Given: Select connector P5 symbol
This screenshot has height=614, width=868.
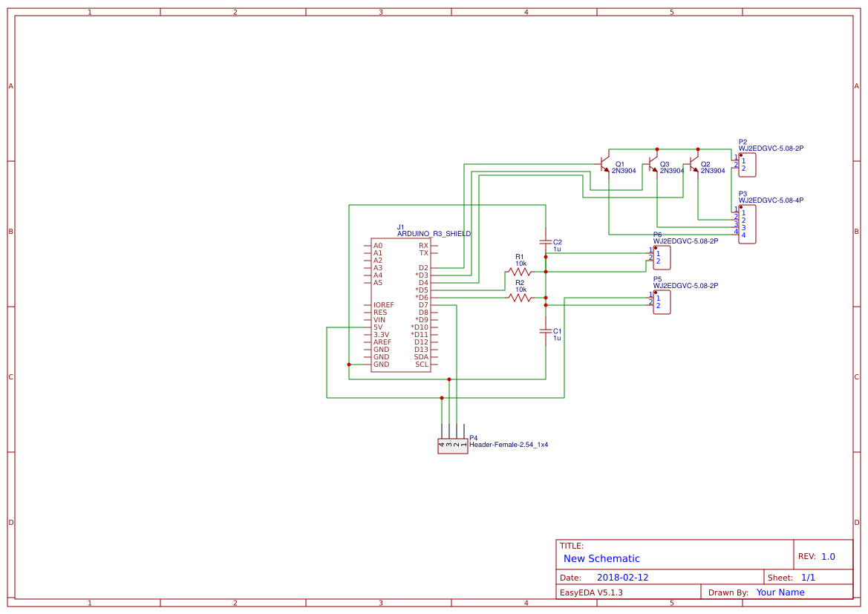Looking at the screenshot, I should [662, 301].
